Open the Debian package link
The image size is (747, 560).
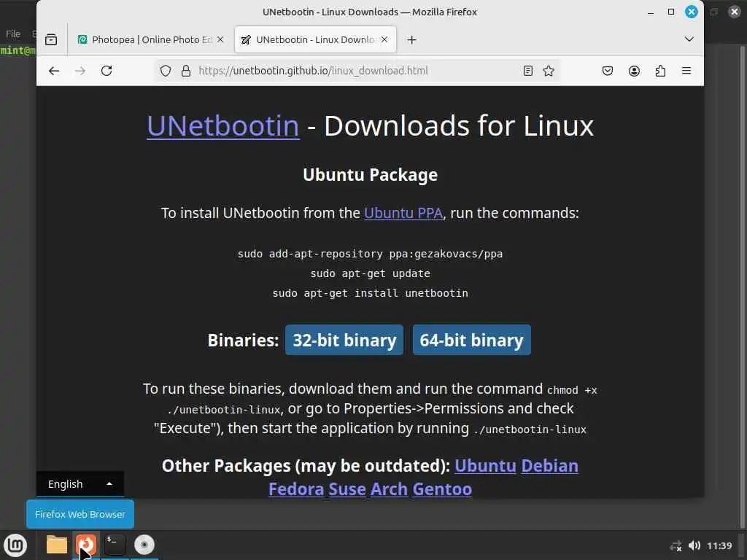coord(549,466)
